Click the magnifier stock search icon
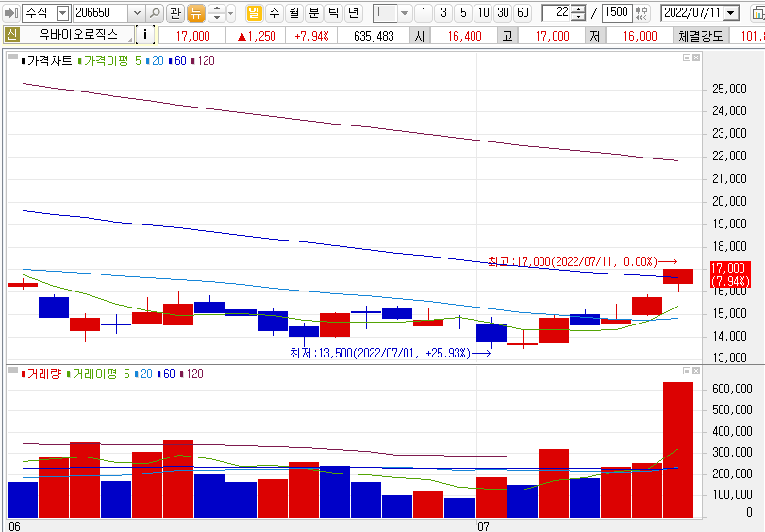765x532 pixels. point(154,13)
